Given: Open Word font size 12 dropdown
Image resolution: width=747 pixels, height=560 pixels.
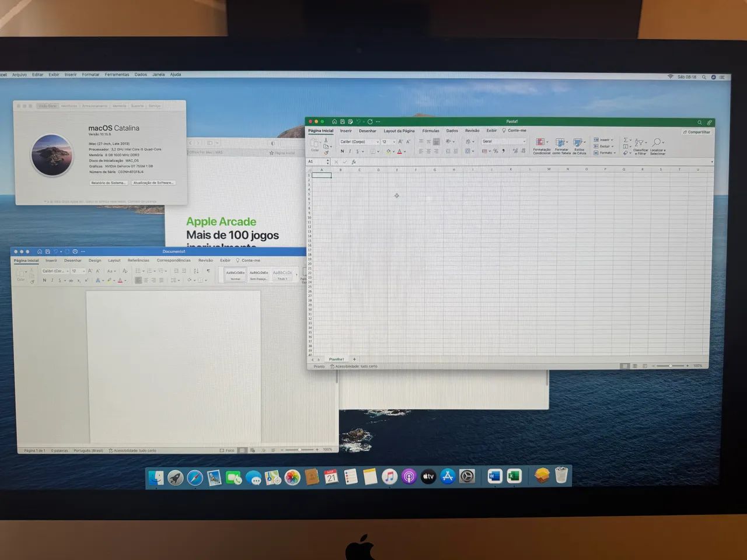Looking at the screenshot, I should (78, 271).
